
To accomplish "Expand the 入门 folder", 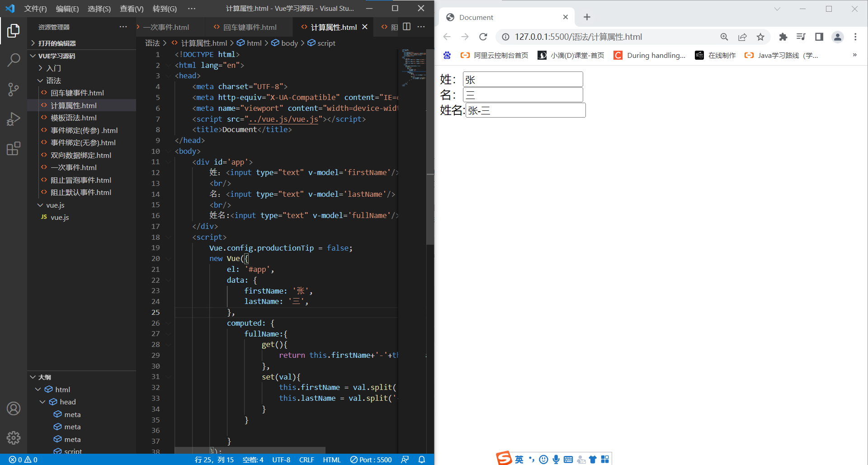I will click(x=53, y=68).
